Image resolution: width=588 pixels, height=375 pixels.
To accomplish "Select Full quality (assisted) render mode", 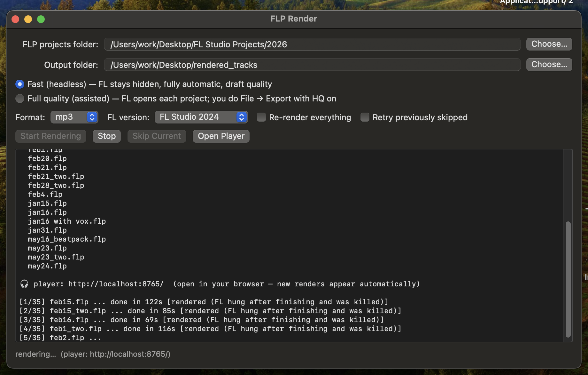I will click(20, 99).
